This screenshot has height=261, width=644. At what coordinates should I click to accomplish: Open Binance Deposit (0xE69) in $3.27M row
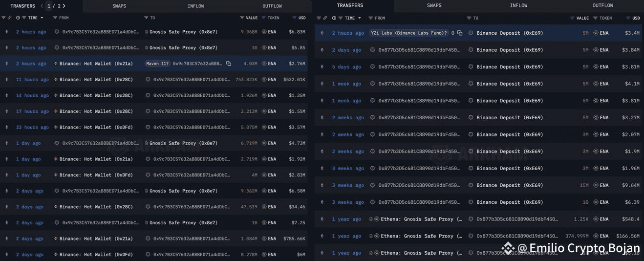tap(510, 118)
